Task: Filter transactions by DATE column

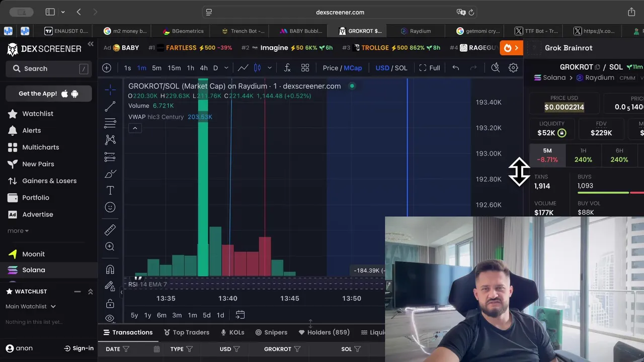Action: coord(126,349)
